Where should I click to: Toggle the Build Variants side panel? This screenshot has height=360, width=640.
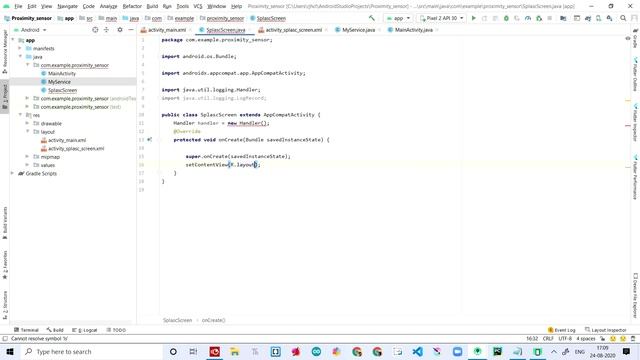[5, 222]
